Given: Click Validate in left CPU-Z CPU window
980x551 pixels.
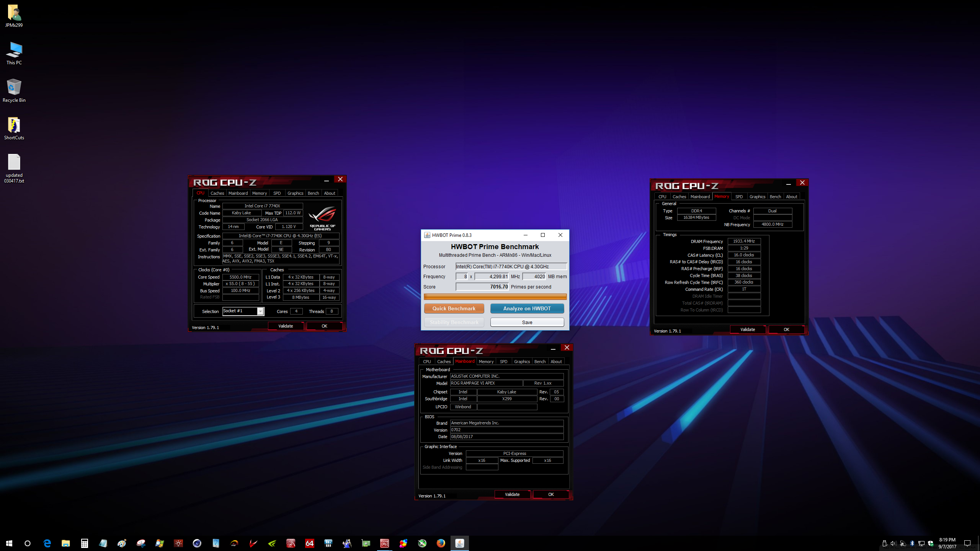Looking at the screenshot, I should pos(286,326).
